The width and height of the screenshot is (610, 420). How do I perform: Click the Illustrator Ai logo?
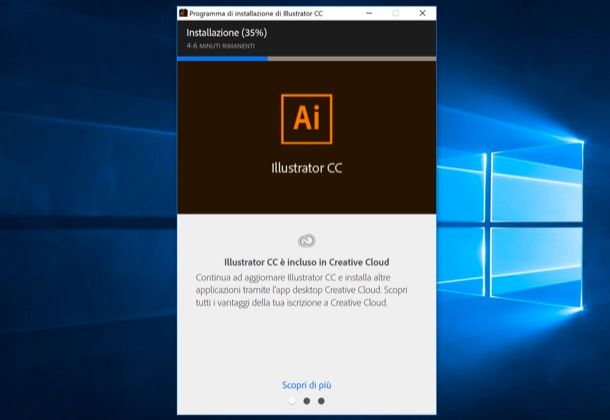click(307, 119)
